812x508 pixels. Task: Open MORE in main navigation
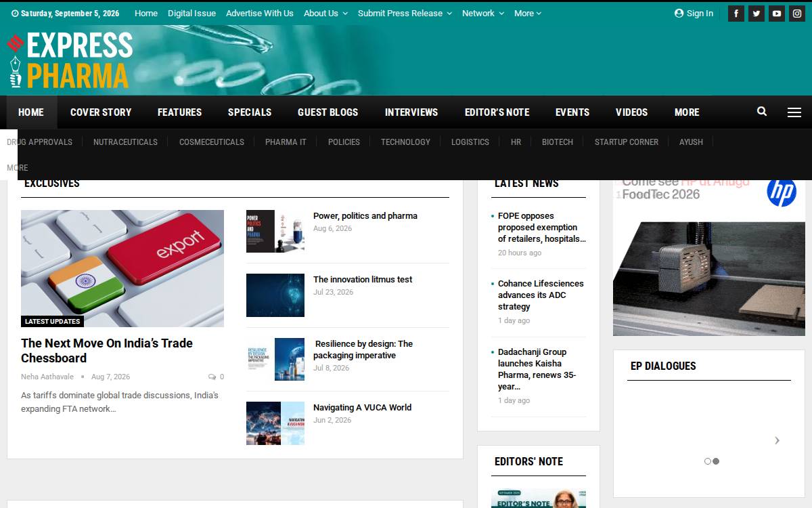[x=687, y=112]
